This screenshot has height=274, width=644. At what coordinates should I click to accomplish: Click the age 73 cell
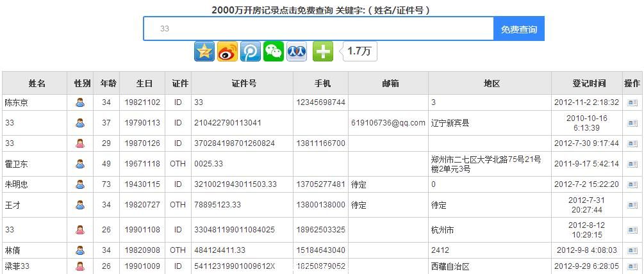(106, 184)
